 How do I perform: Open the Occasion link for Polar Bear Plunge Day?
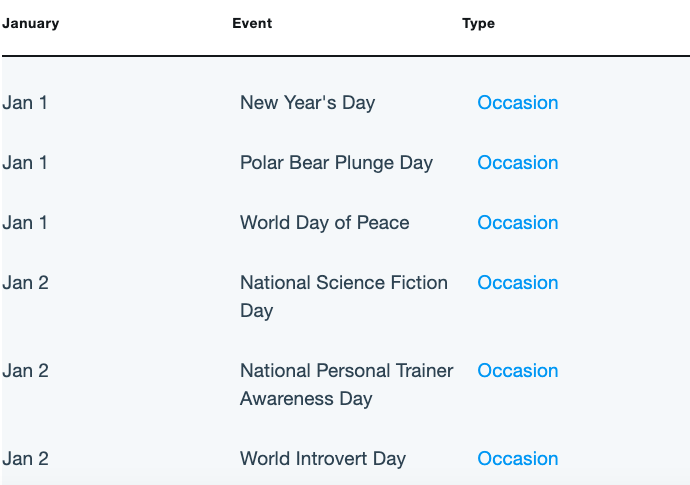click(518, 162)
